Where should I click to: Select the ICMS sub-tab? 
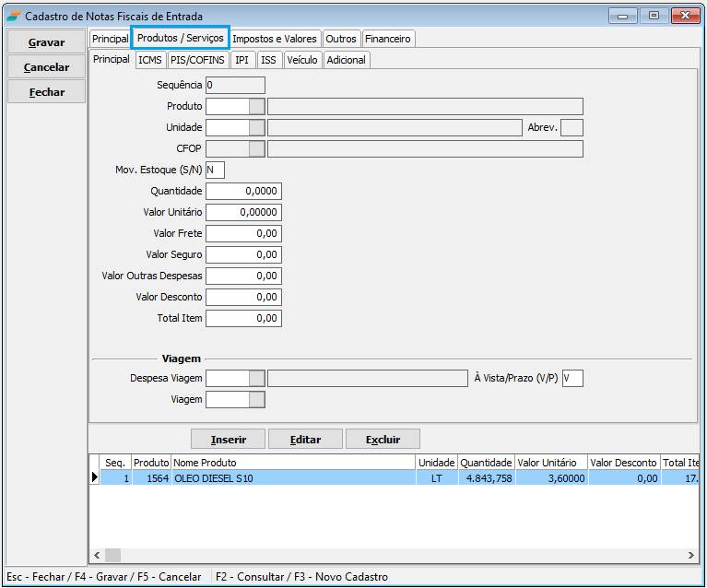pyautogui.click(x=149, y=60)
